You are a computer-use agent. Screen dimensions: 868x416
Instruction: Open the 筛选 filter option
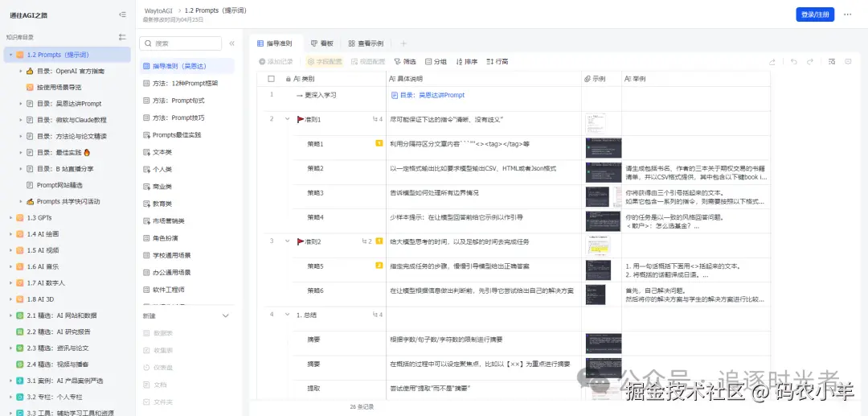[405, 62]
